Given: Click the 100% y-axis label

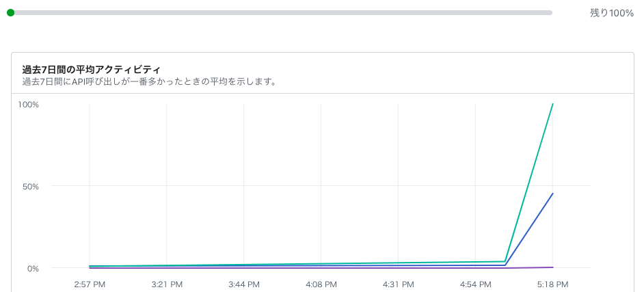Looking at the screenshot, I should 29,105.
